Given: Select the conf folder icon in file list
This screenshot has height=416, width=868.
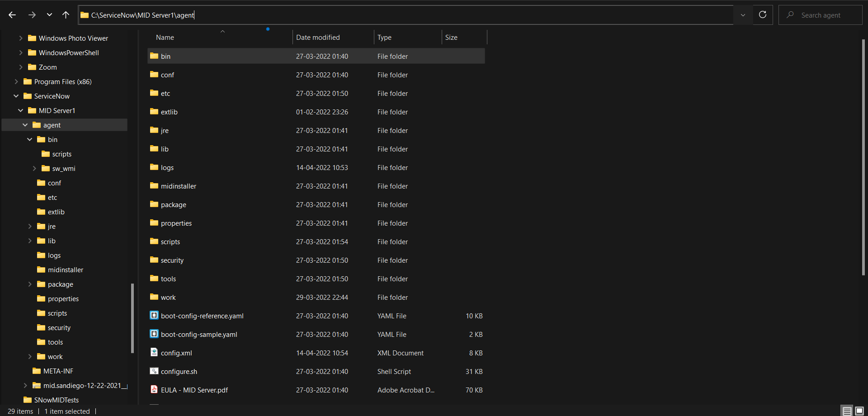Looking at the screenshot, I should coord(154,75).
